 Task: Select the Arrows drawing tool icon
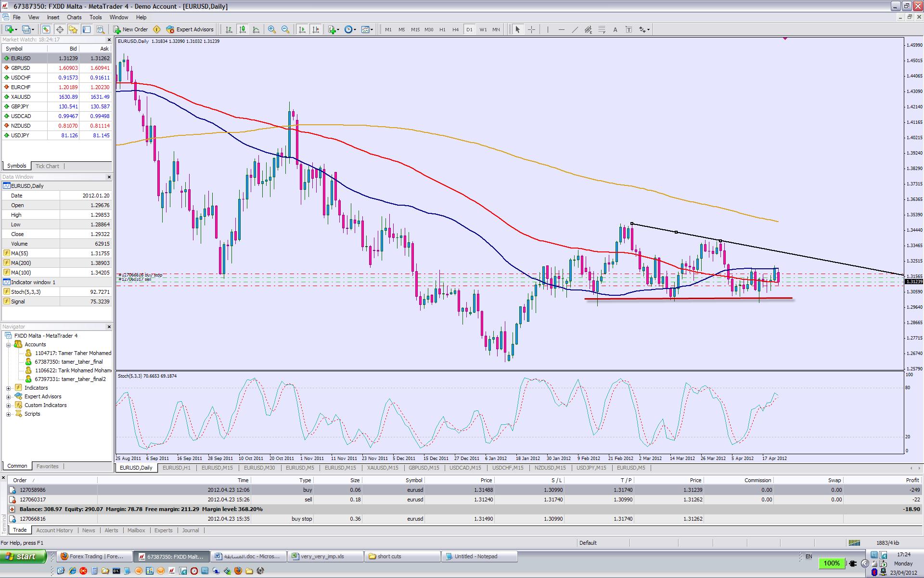642,29
